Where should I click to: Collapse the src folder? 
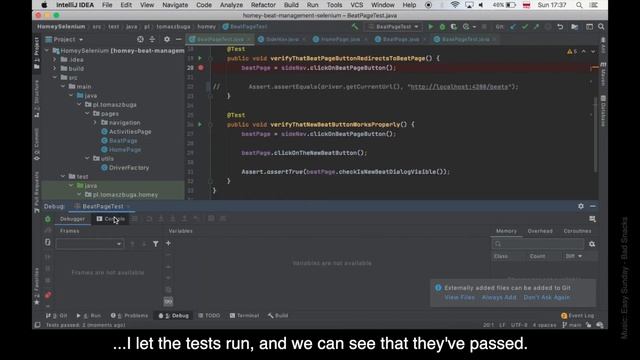click(54, 78)
